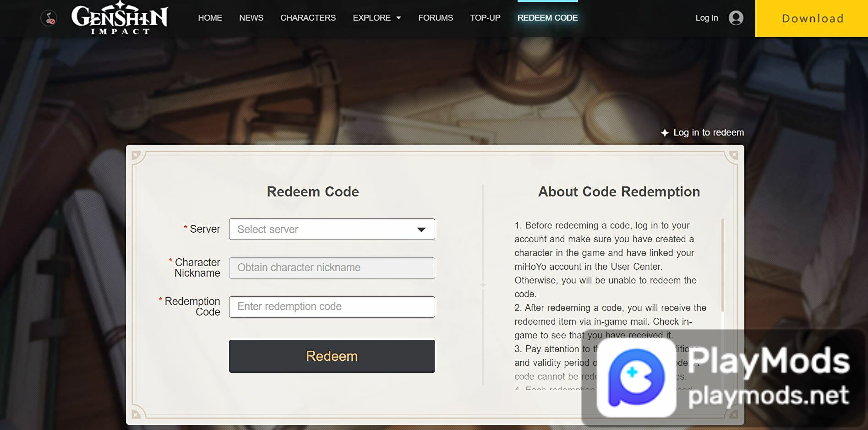Image resolution: width=868 pixels, height=430 pixels.
Task: Open the HOME menu item
Action: [x=210, y=18]
